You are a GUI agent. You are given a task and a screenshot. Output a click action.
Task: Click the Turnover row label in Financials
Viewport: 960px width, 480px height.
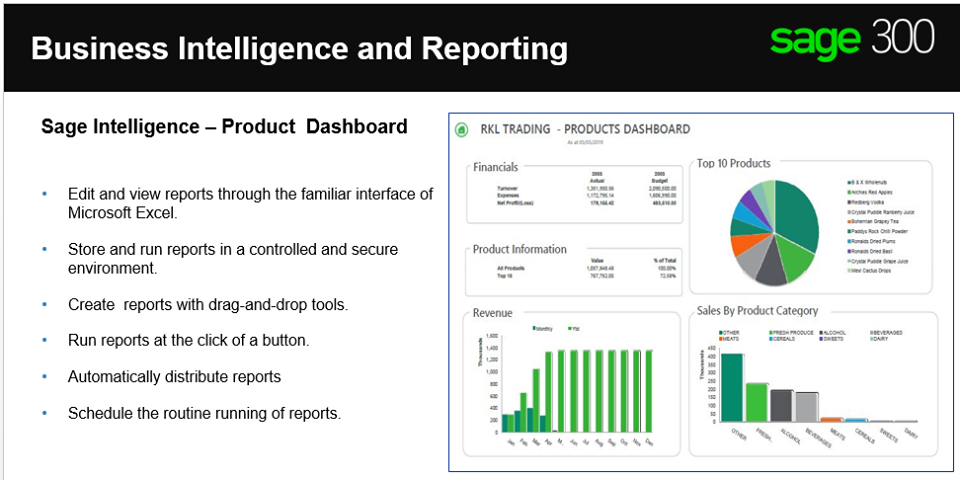pyautogui.click(x=509, y=188)
